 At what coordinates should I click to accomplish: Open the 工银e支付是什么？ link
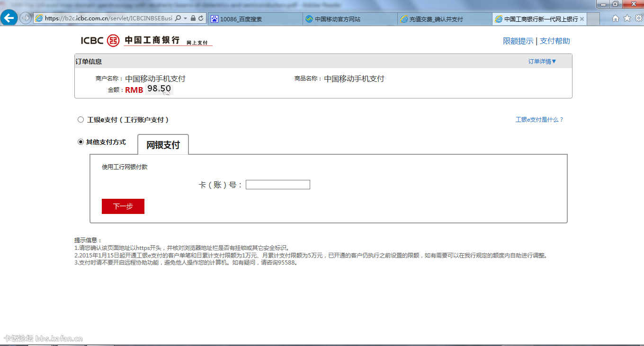(540, 120)
